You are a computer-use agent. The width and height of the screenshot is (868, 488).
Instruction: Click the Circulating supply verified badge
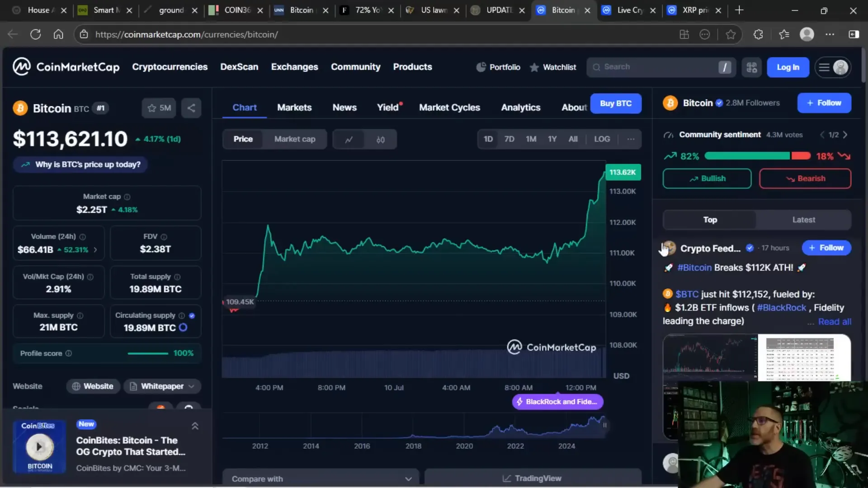coord(192,315)
